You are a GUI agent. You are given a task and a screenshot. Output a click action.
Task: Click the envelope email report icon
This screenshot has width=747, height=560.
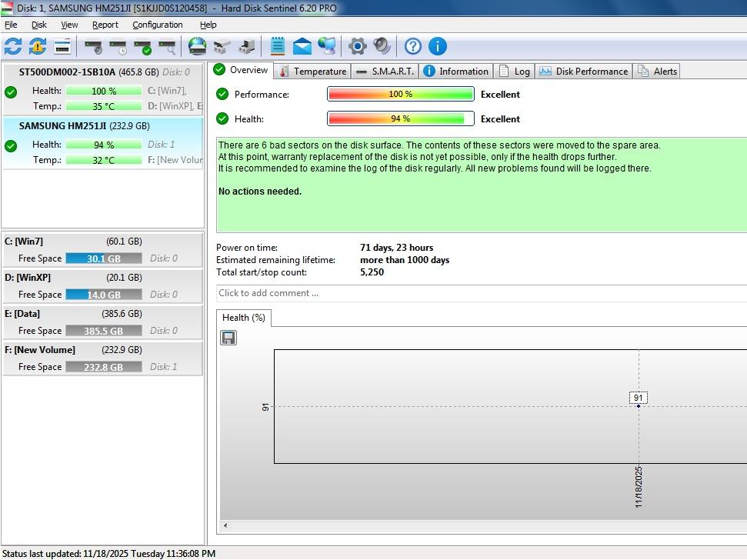(x=302, y=46)
